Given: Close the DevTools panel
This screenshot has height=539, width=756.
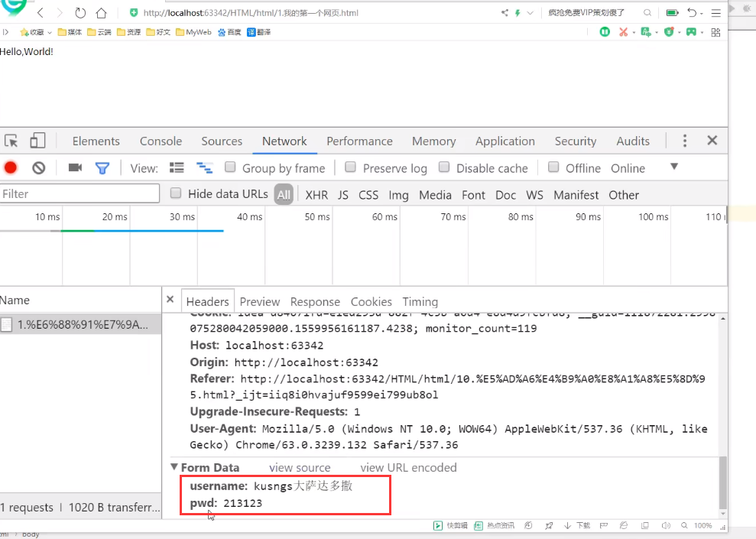Looking at the screenshot, I should (x=712, y=141).
